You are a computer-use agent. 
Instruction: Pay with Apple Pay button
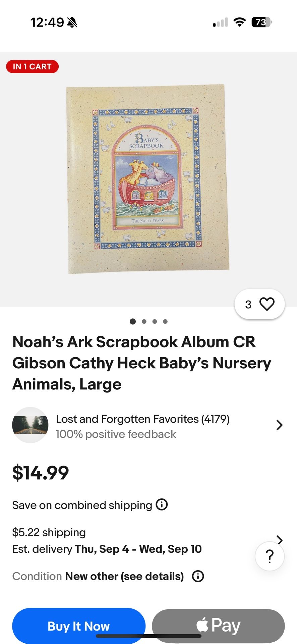[218, 626]
